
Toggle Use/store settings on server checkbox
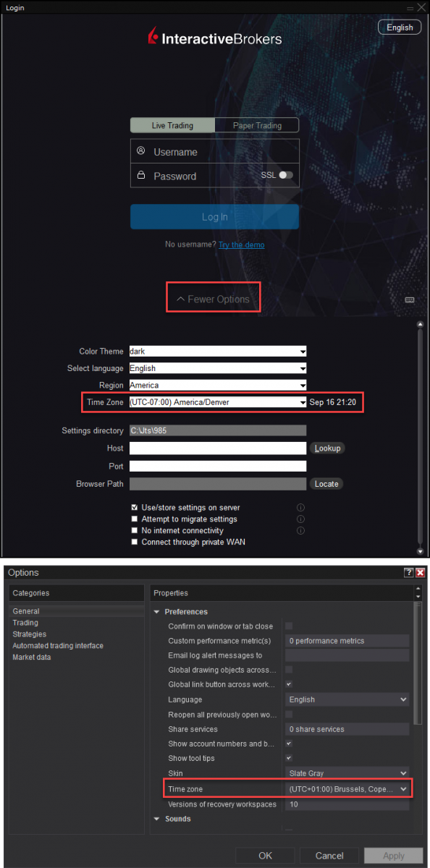[x=135, y=508]
